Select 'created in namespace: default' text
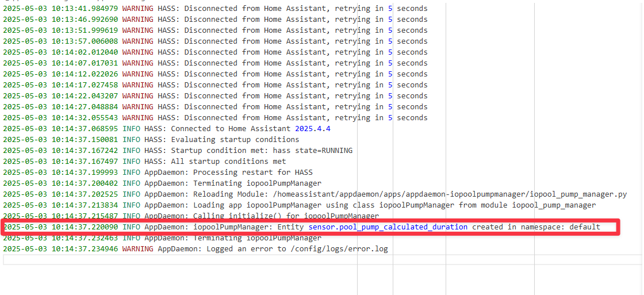The image size is (644, 295). pos(536,227)
